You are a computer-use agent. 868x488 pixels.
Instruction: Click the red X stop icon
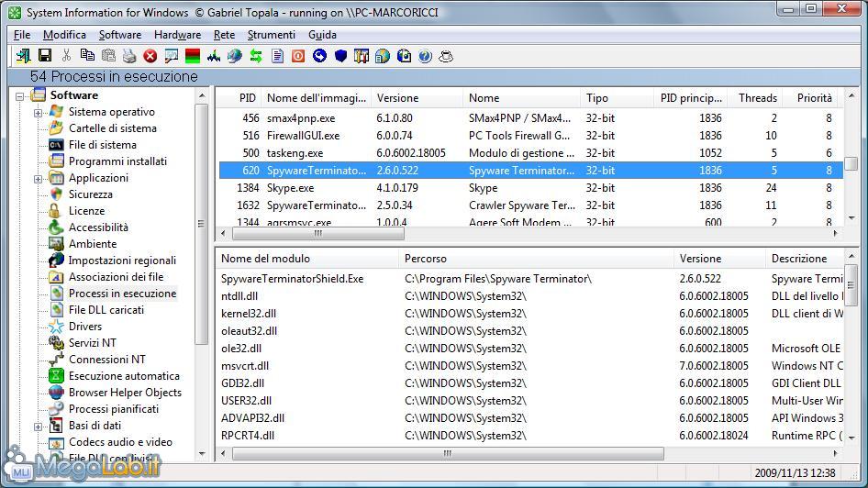pyautogui.click(x=150, y=56)
